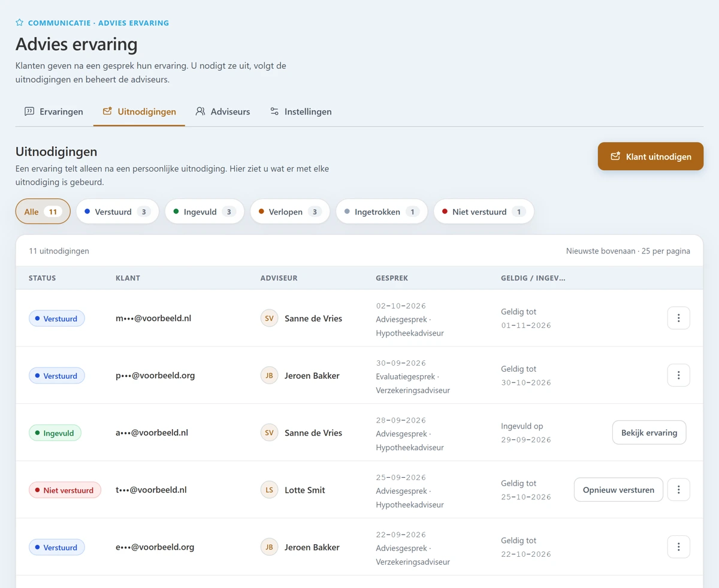Viewport: 719px width, 588px height.
Task: Click the Adviseur column header
Action: click(x=279, y=278)
